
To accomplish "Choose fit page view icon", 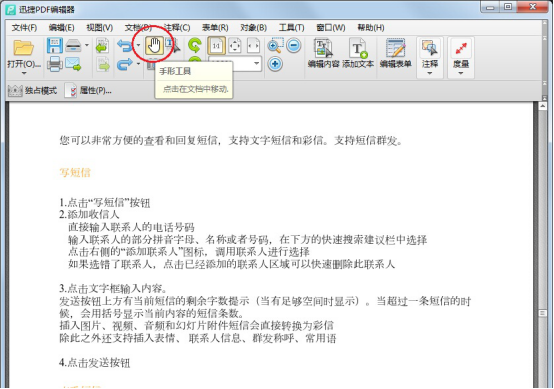I will 235,46.
